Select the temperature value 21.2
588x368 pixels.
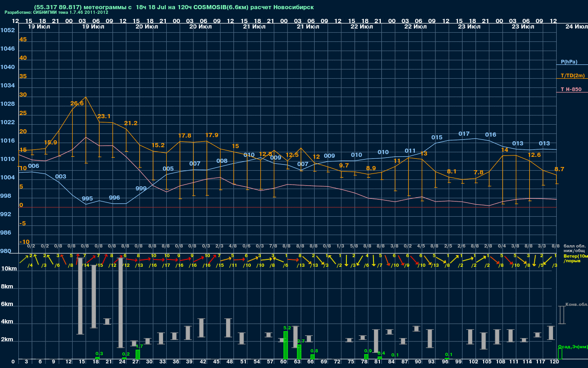click(x=131, y=123)
